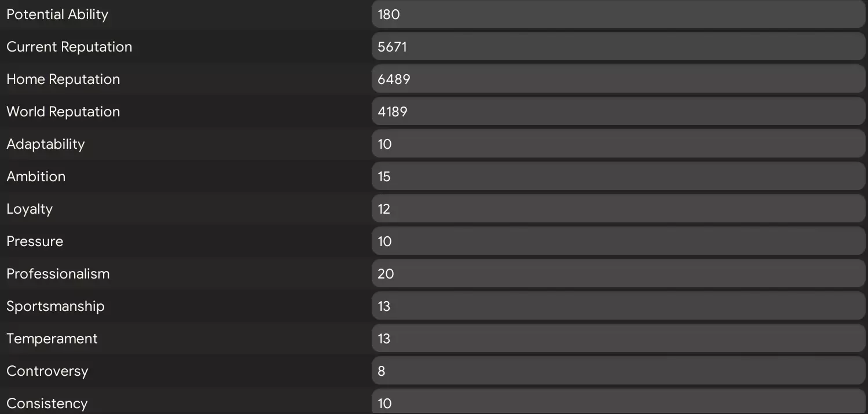Viewport: 868px width, 414px height.
Task: Click the Potential Ability value field
Action: (618, 14)
